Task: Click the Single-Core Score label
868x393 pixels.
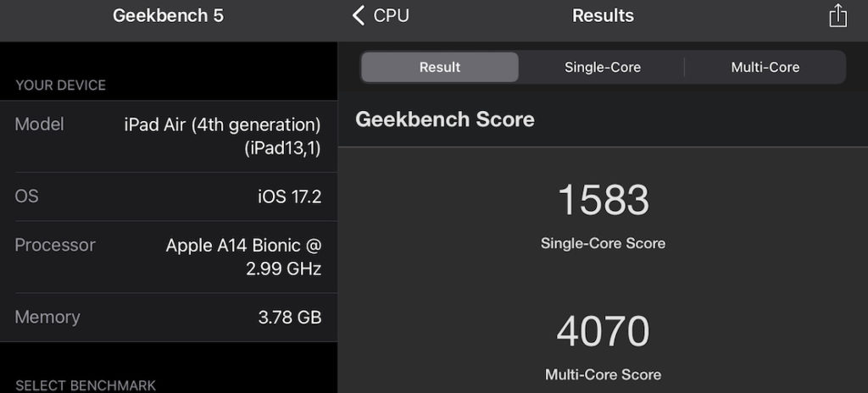Action: tap(603, 243)
